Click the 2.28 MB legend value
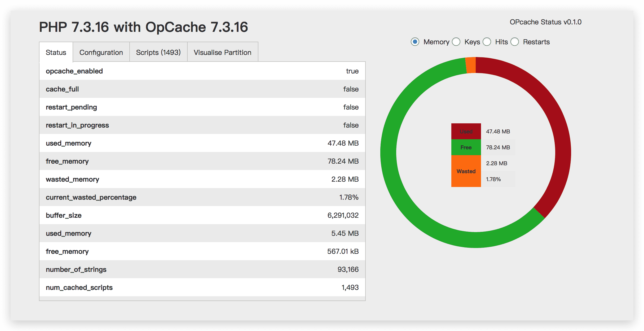Viewport: 644px width, 331px height. 497,163
